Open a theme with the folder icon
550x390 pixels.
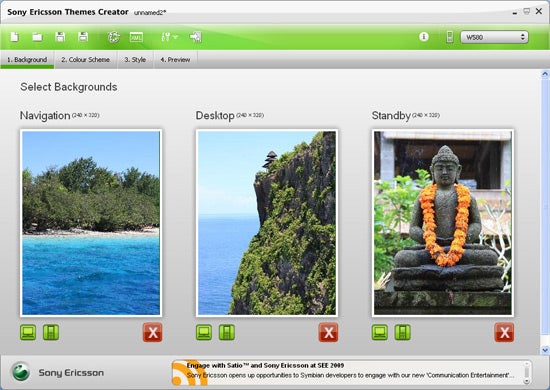(37, 37)
